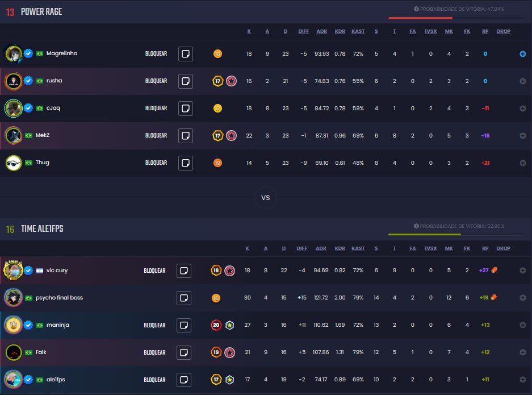The height and width of the screenshot is (395, 532).
Task: Click the level 20 badge next to maninja
Action: click(x=216, y=325)
